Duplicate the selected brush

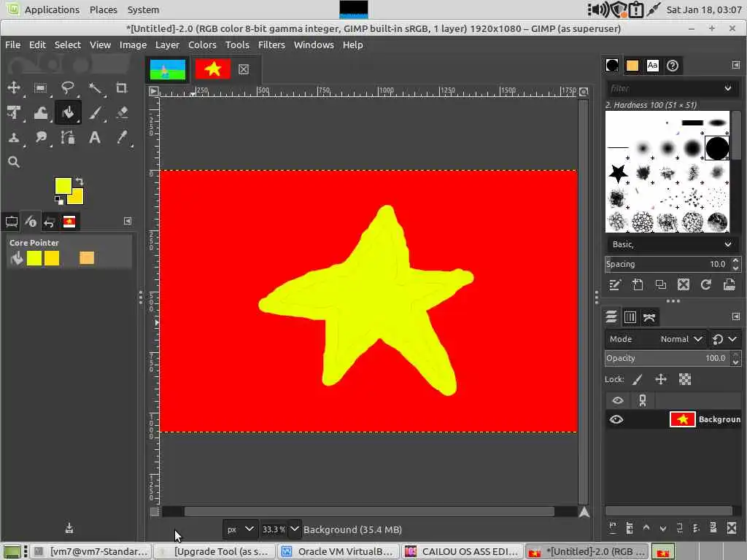pyautogui.click(x=660, y=285)
